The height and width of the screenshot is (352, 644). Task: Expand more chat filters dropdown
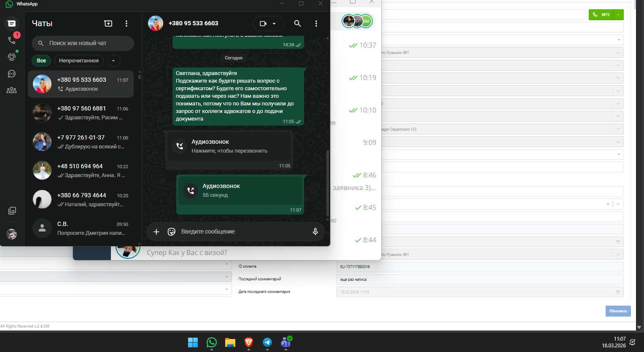(113, 61)
